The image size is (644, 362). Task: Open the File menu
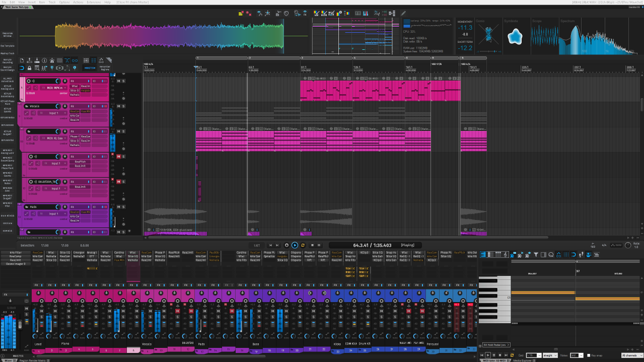pyautogui.click(x=4, y=2)
